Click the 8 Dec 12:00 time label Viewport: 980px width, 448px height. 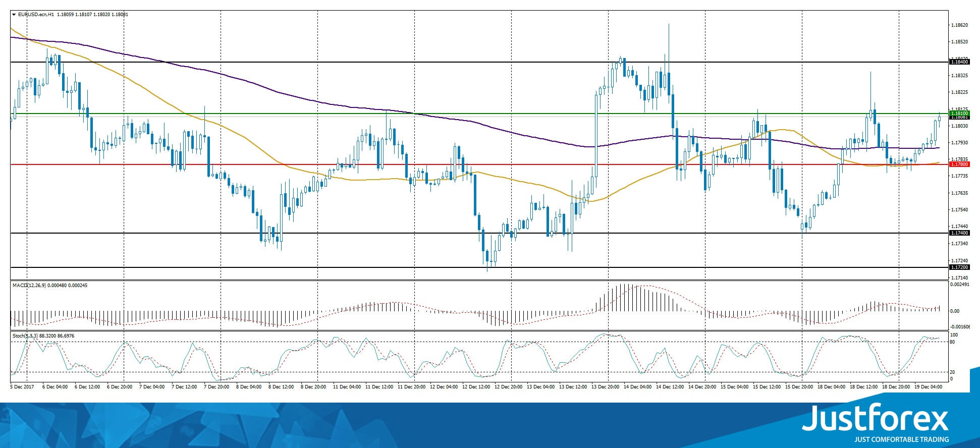click(x=282, y=387)
